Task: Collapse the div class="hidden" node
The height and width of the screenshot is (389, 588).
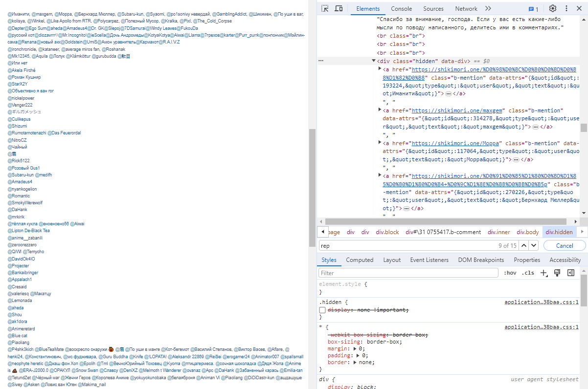Action: (374, 61)
